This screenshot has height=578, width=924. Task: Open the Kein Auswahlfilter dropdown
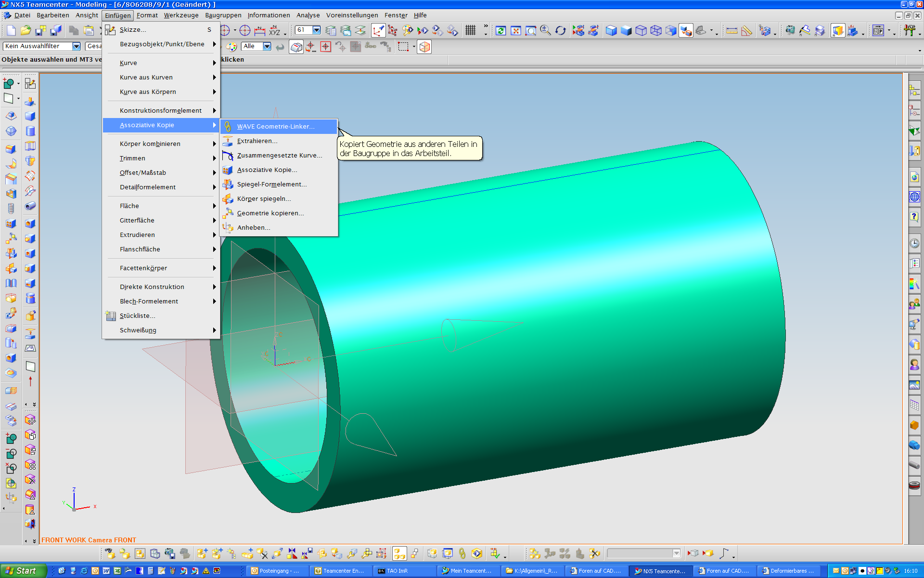[x=76, y=46]
